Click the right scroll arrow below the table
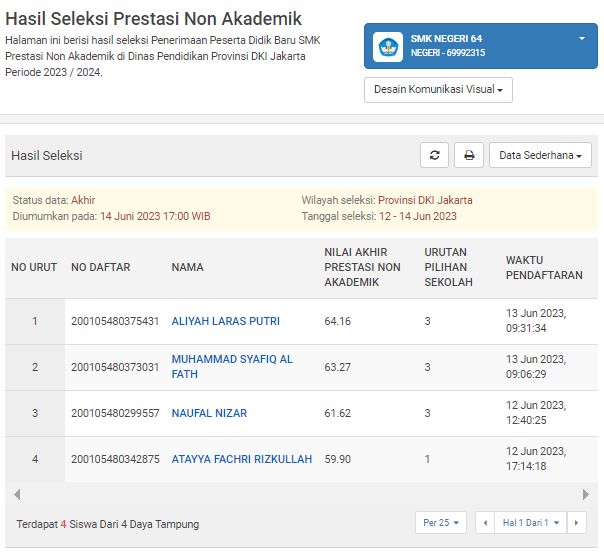 coord(586,495)
